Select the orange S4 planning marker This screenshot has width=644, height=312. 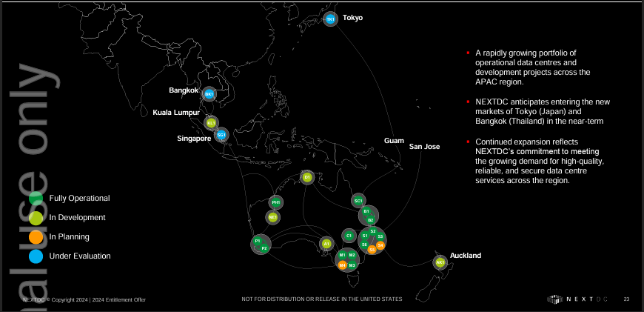pos(380,245)
